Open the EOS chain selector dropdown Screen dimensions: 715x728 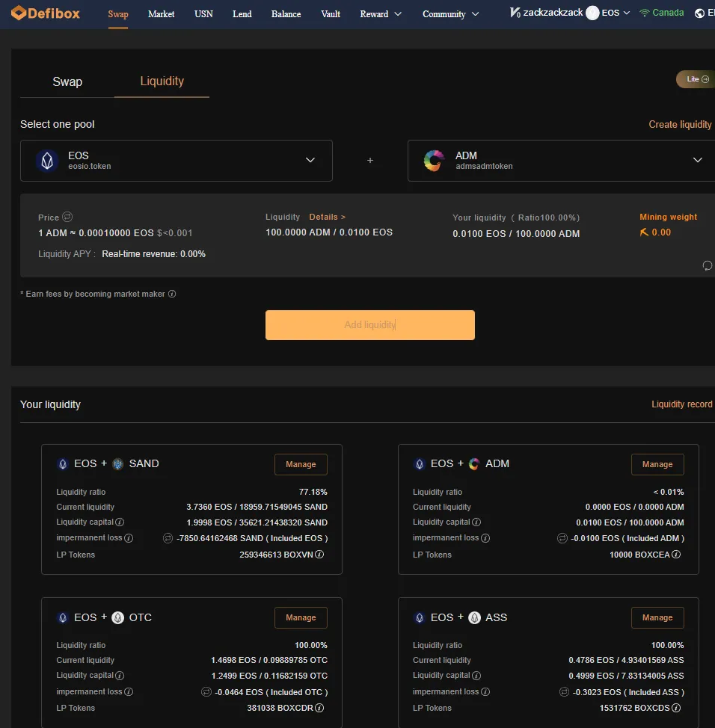pos(616,13)
